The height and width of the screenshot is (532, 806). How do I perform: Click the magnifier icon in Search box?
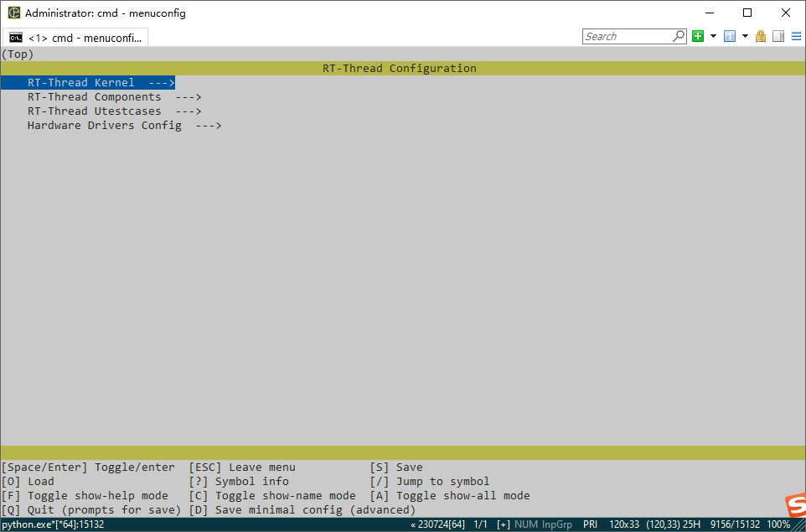coord(679,36)
